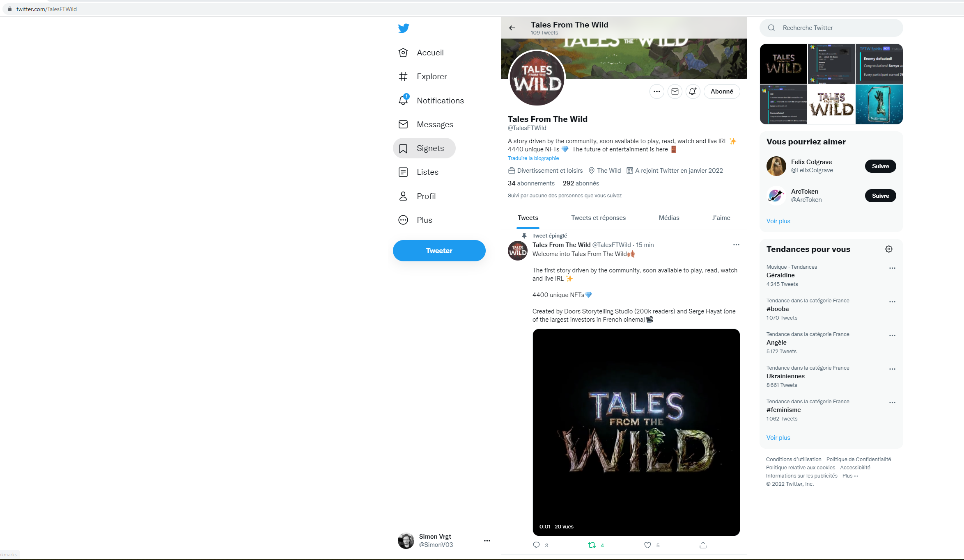Viewport: 964px width, 560px height.
Task: Click Voir plus under suggestions
Action: click(778, 221)
